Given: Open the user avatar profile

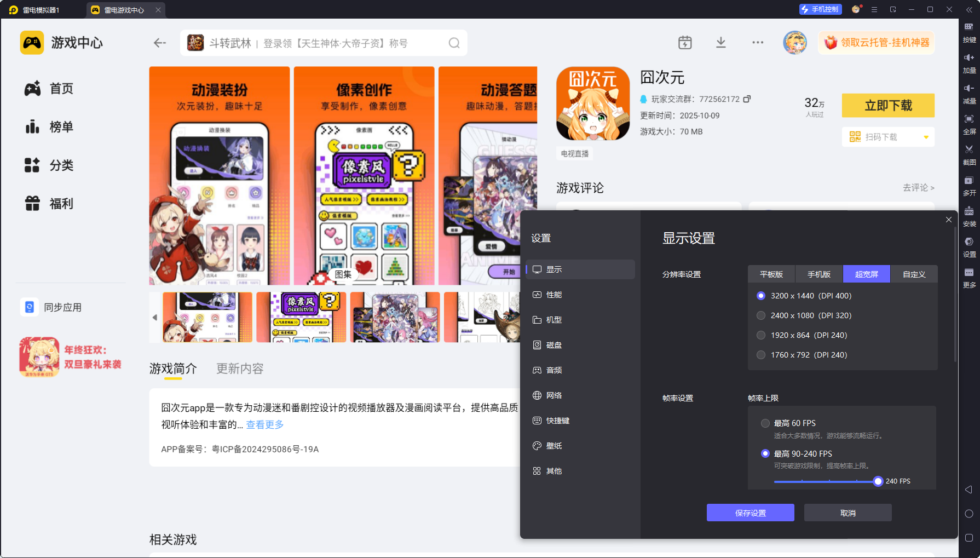Looking at the screenshot, I should (795, 43).
